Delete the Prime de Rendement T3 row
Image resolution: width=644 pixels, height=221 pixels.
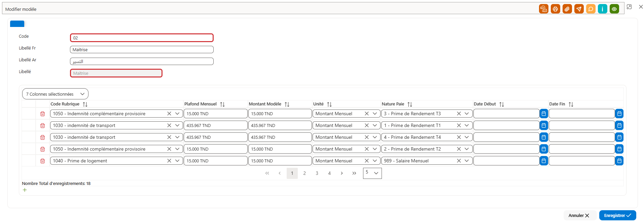click(43, 114)
